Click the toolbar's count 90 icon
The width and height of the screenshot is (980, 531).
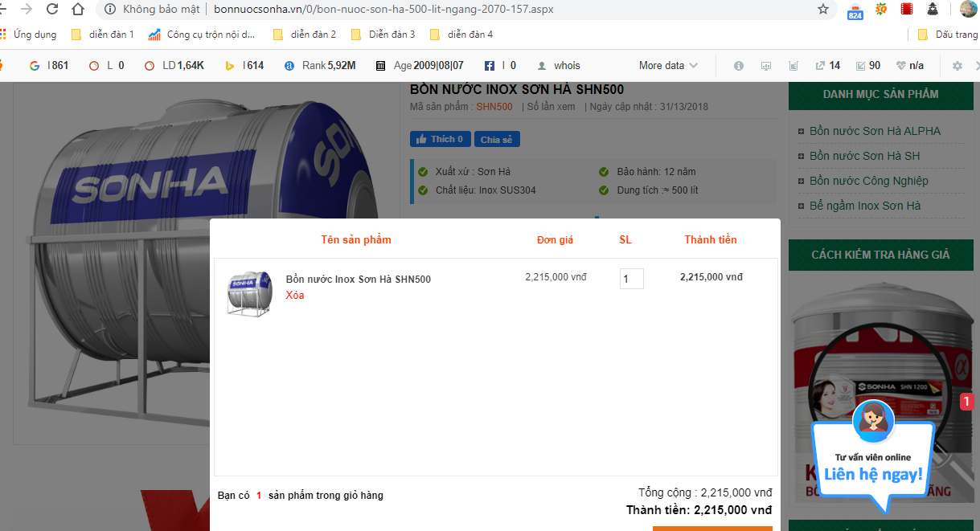point(868,66)
